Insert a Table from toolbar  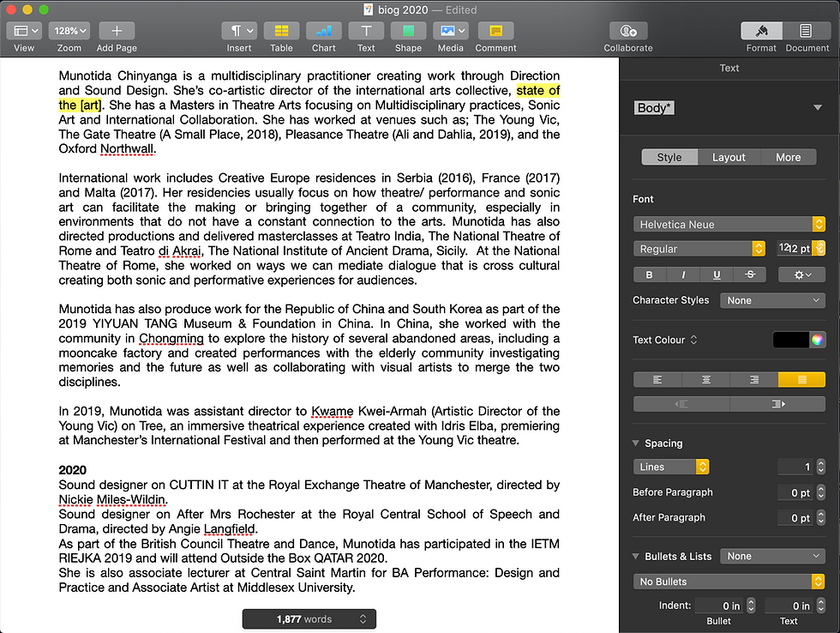coord(281,31)
